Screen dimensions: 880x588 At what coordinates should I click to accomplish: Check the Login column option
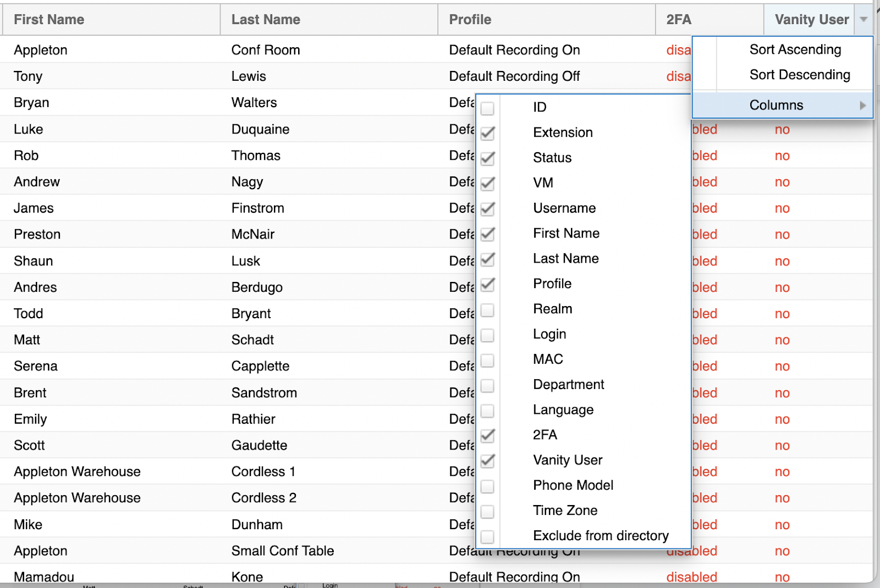pos(487,335)
